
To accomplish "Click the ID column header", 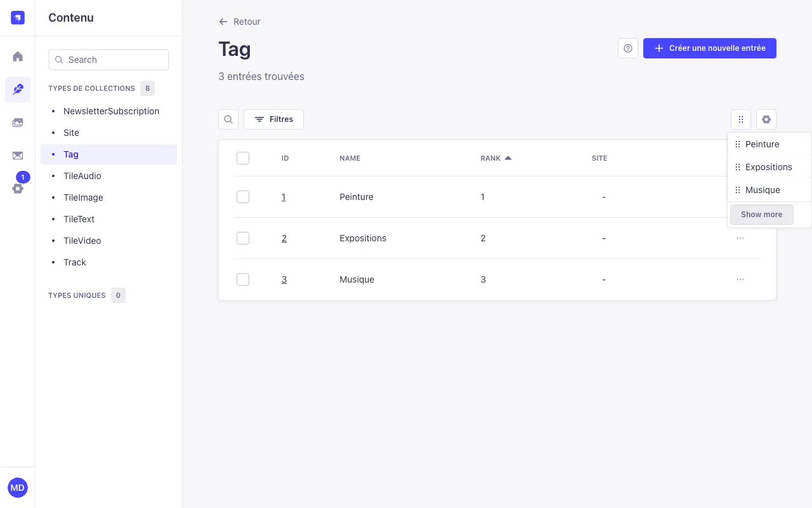I will pyautogui.click(x=285, y=158).
